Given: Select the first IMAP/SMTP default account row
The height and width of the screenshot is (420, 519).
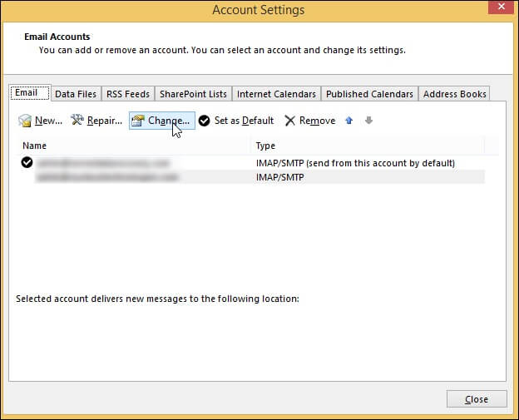Looking at the screenshot, I should click(x=250, y=163).
